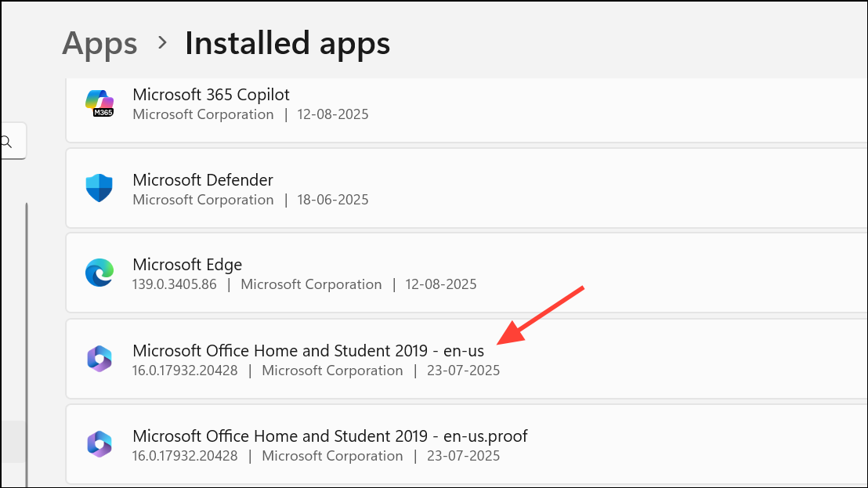Click the Microsoft Corporation publisher on the Edge row
The image size is (868, 488).
pos(311,284)
